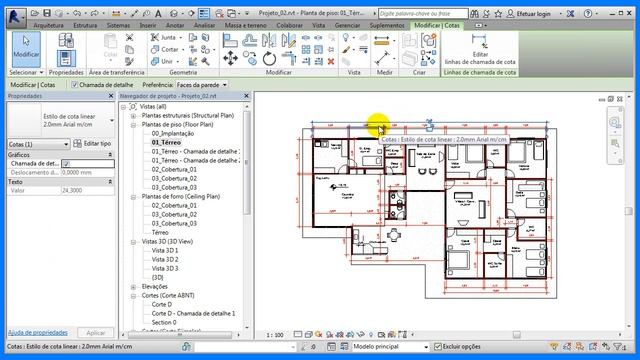Click the Undo arrow icon
Screen dimensions: 640x360
(x=76, y=13)
